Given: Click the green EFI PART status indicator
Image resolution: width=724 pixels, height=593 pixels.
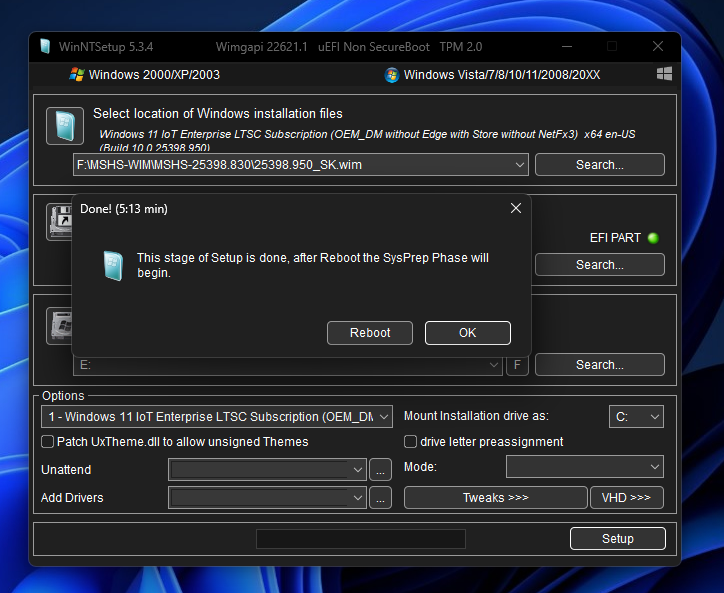Looking at the screenshot, I should tap(653, 238).
